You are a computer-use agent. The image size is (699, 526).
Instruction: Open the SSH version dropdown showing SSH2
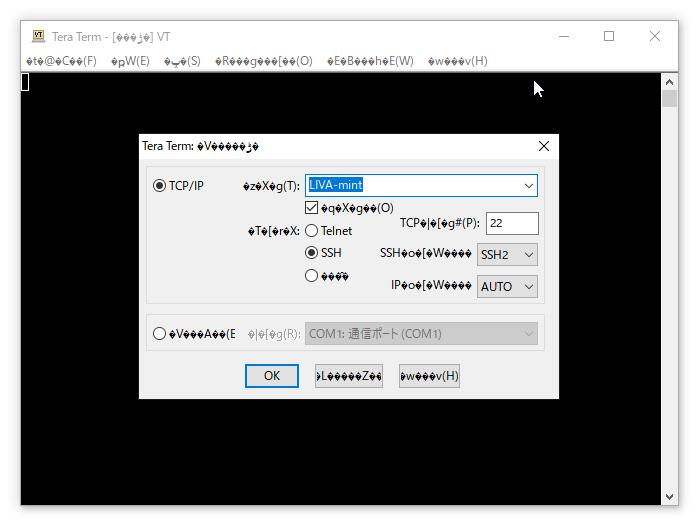pyautogui.click(x=507, y=255)
